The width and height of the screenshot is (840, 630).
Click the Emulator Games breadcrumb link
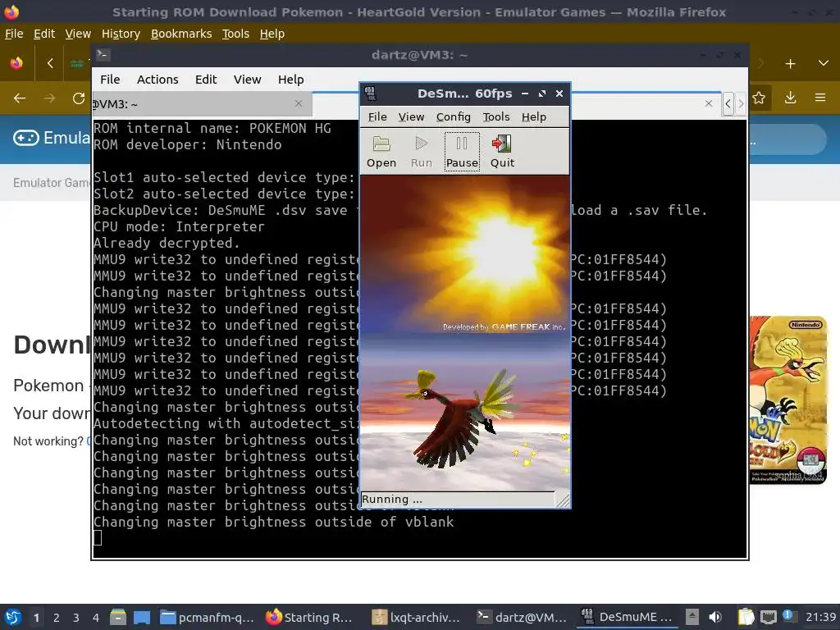pyautogui.click(x=52, y=183)
